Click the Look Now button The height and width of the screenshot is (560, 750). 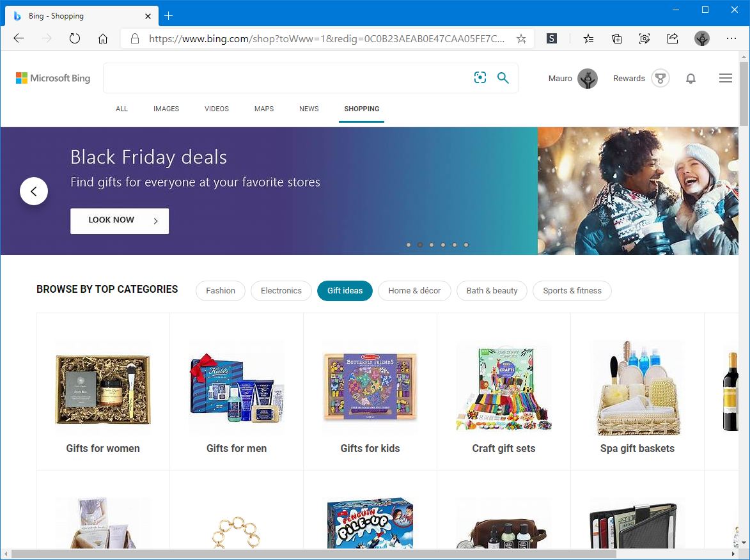point(120,221)
